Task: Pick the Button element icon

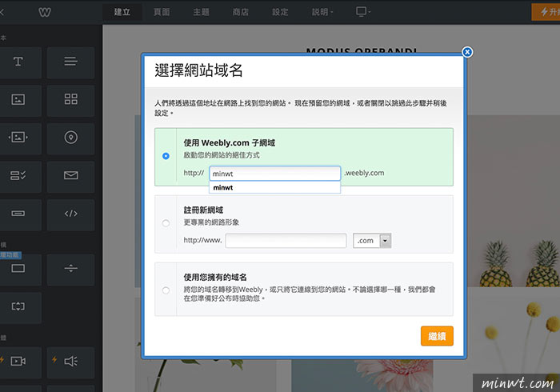Action: (x=18, y=214)
